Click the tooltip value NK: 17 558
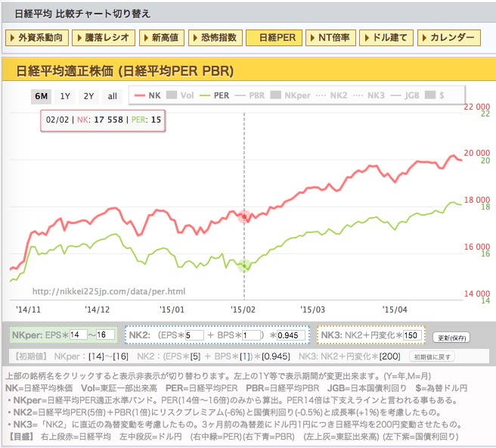The height and width of the screenshot is (448, 496). 100,120
